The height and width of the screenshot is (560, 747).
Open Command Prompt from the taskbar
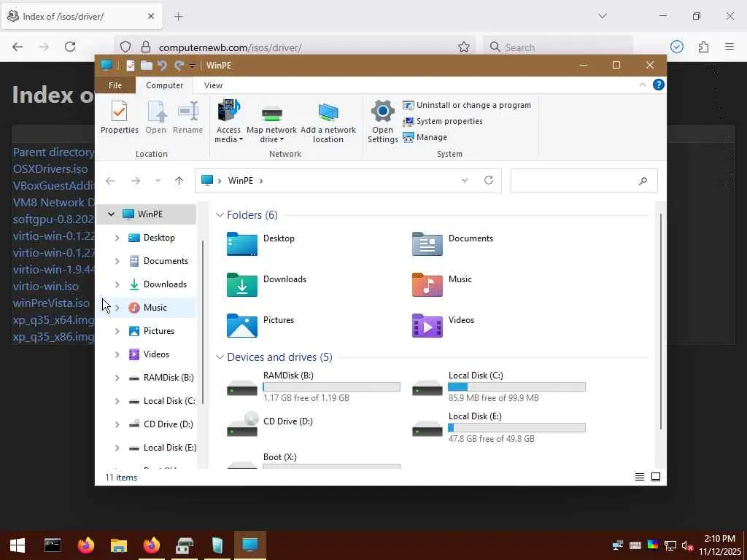[x=53, y=545]
